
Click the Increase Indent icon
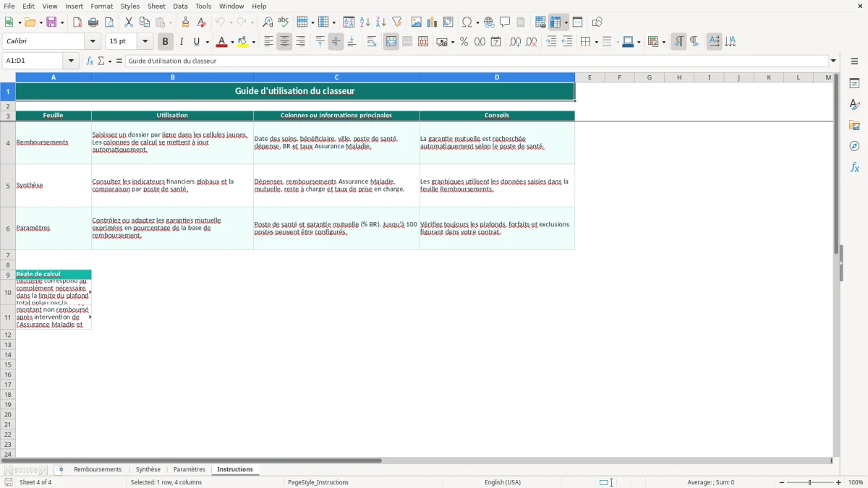coord(551,42)
